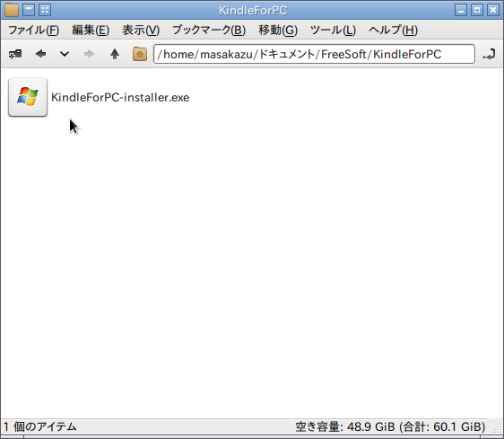Click the go-to-path arrow beside address bar

pos(489,54)
